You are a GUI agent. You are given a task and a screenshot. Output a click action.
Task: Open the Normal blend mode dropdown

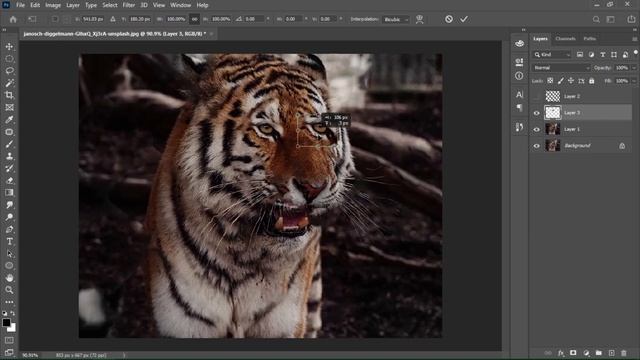tap(561, 68)
